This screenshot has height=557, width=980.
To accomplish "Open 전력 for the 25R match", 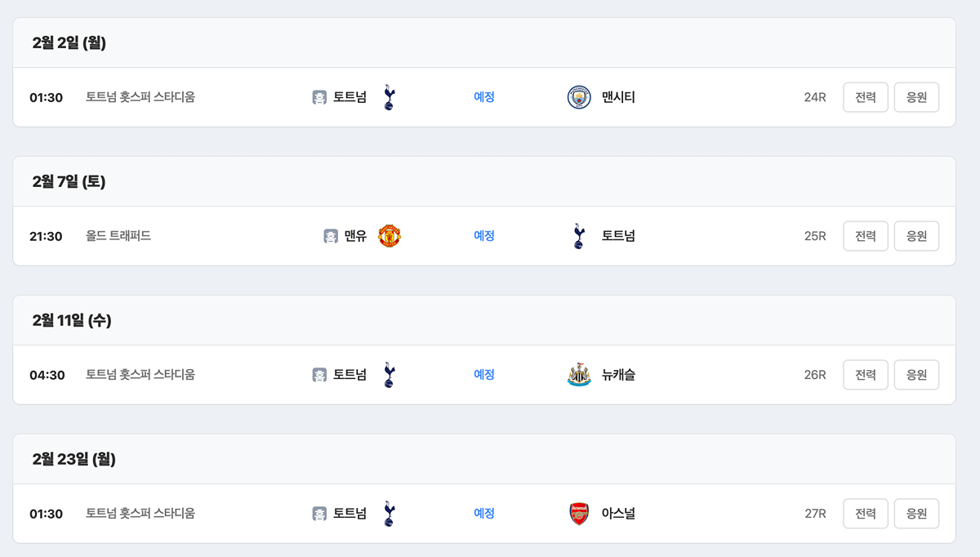I will pos(865,236).
